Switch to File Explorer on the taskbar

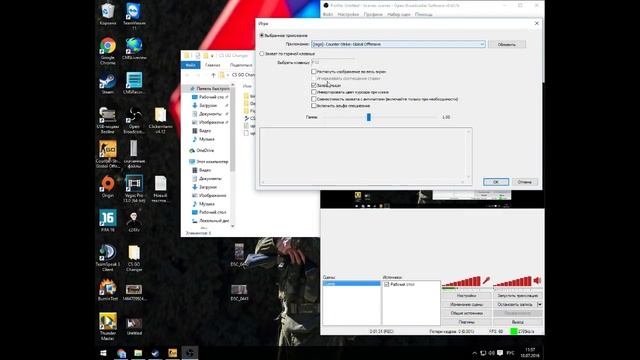tap(138, 353)
